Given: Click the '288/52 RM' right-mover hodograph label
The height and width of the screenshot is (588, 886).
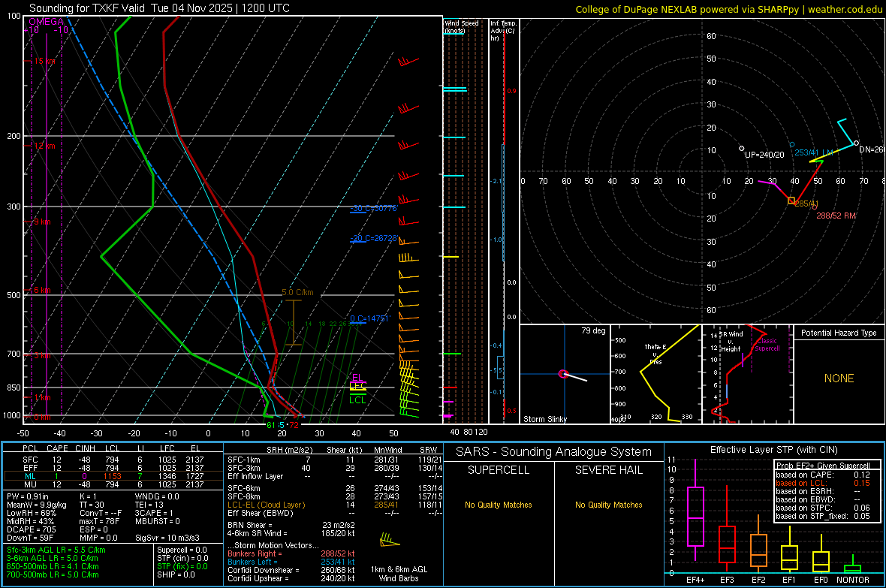Looking at the screenshot, I should pos(836,216).
